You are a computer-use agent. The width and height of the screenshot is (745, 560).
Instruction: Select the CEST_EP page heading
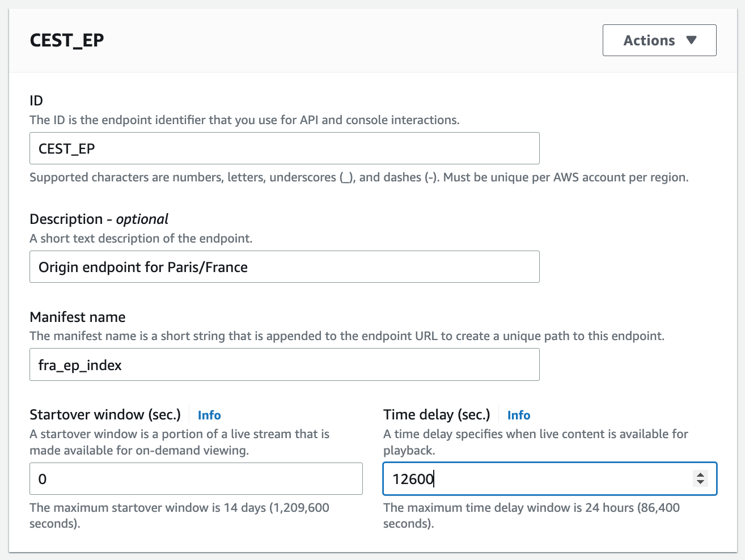click(66, 40)
